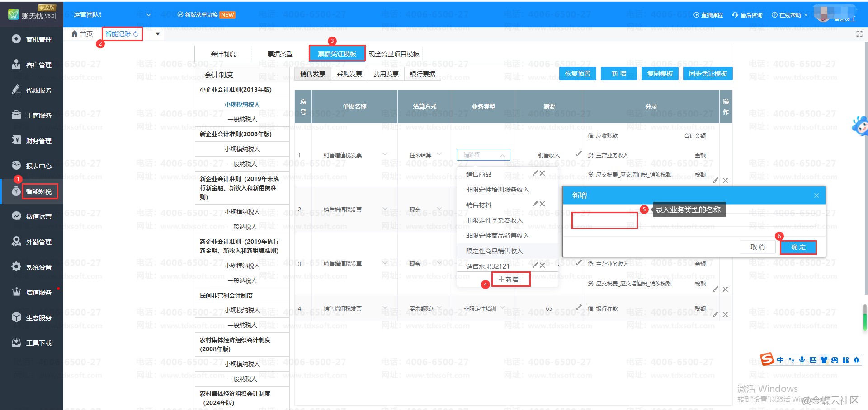The image size is (868, 410).
Task: Select 限定性商品销售收入 from the dropdown list
Action: click(x=494, y=251)
